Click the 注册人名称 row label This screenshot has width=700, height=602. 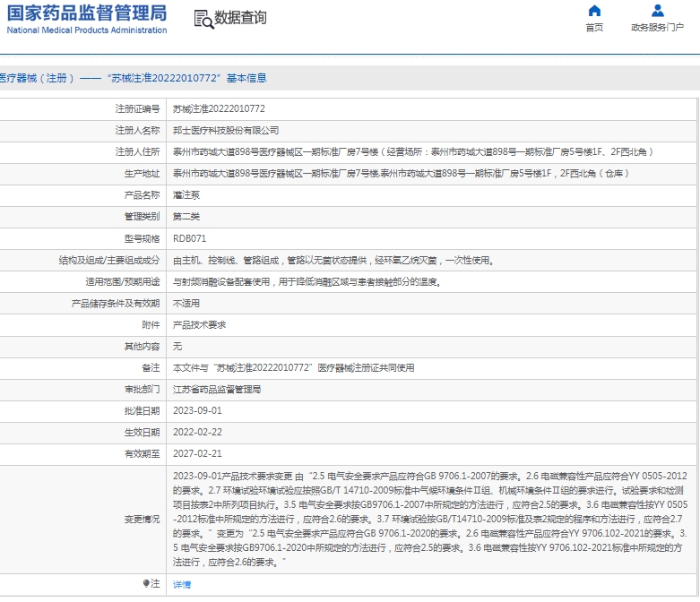point(137,130)
